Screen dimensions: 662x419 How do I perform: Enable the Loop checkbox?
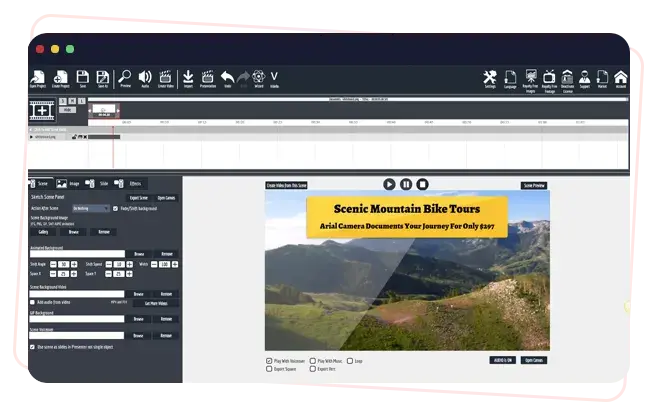[x=350, y=361]
